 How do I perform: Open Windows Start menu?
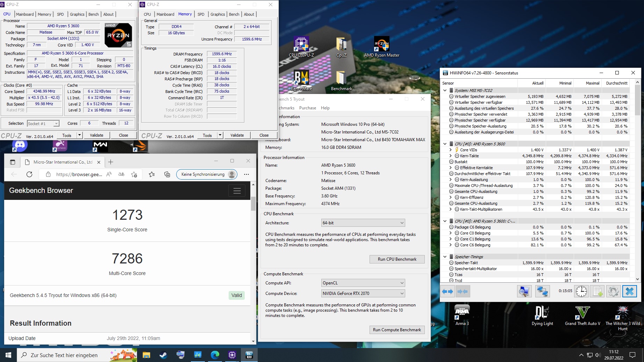(x=8, y=355)
